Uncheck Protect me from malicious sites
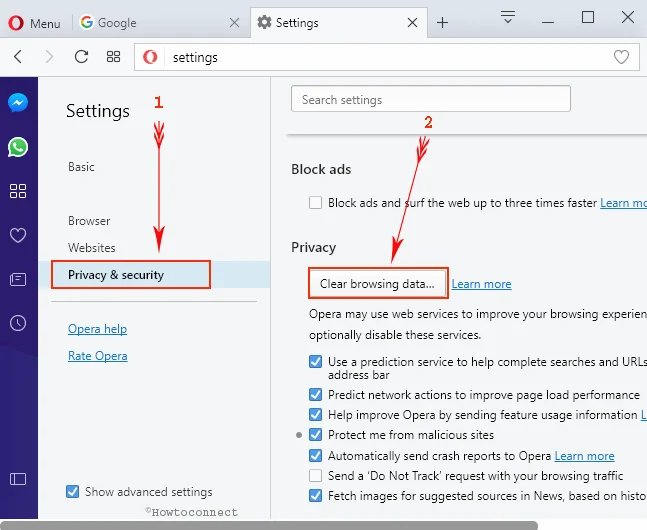This screenshot has height=530, width=647. click(x=316, y=435)
